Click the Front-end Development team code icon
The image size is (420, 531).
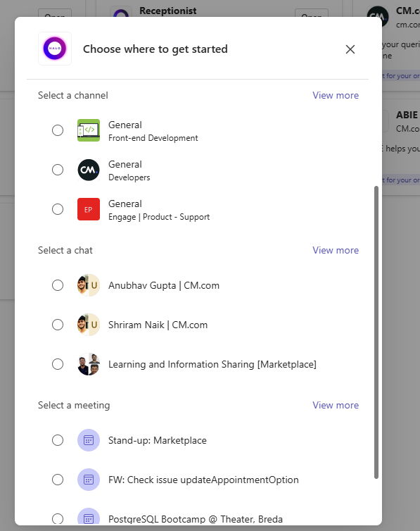[x=89, y=130]
